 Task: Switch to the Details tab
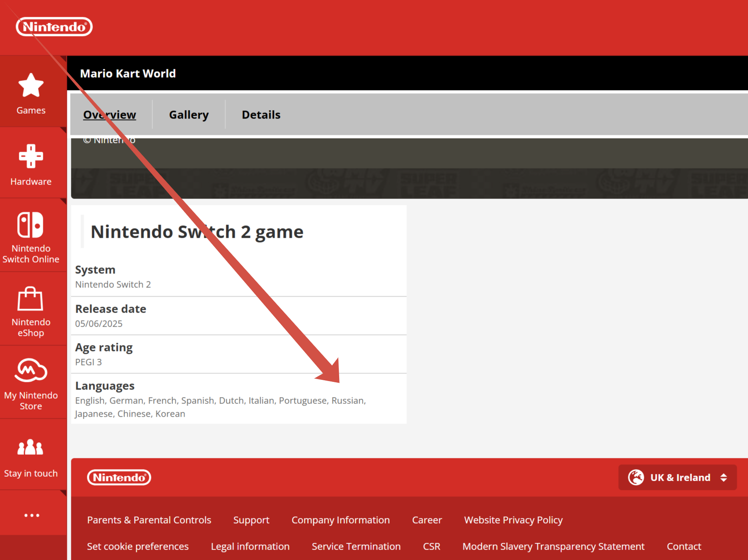[x=261, y=115]
